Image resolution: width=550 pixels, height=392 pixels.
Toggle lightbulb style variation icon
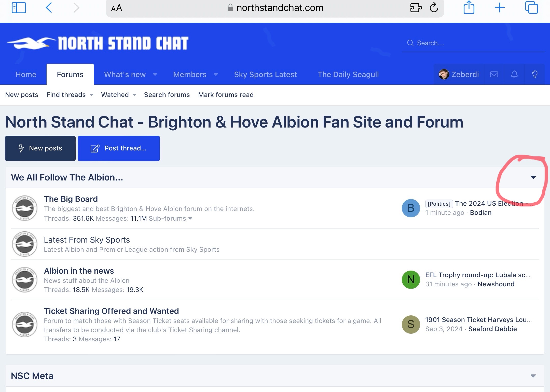[x=535, y=74]
